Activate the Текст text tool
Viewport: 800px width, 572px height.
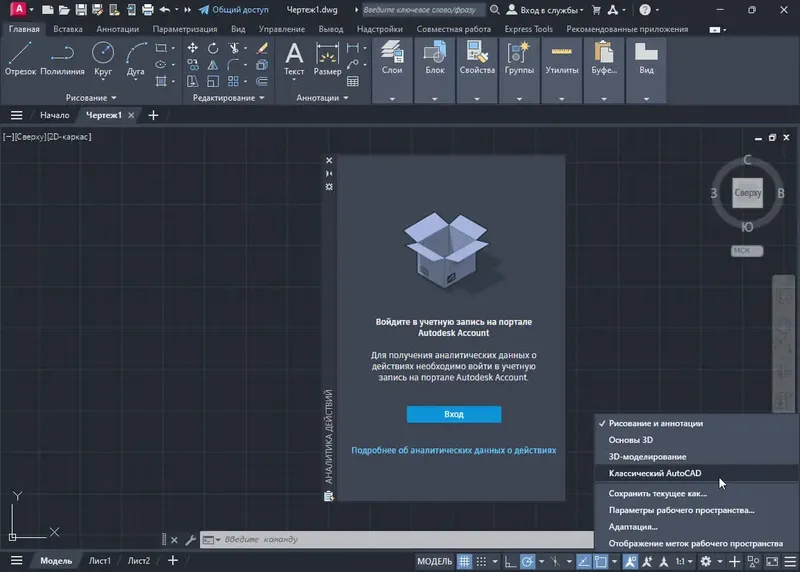click(294, 60)
